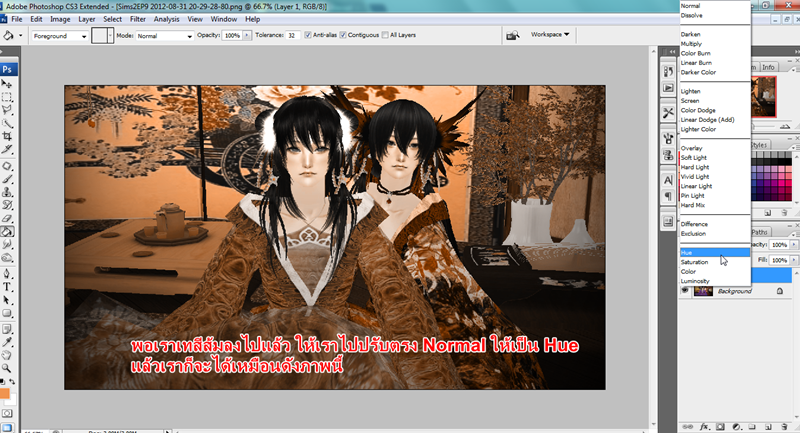The width and height of the screenshot is (800, 433).
Task: Select the Rectangle shape tool
Action: pos(7,313)
